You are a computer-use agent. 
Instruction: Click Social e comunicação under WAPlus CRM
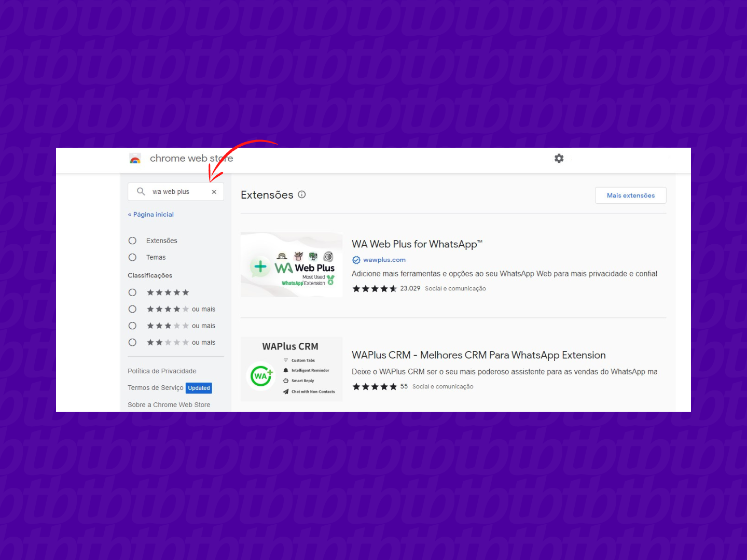tap(443, 386)
